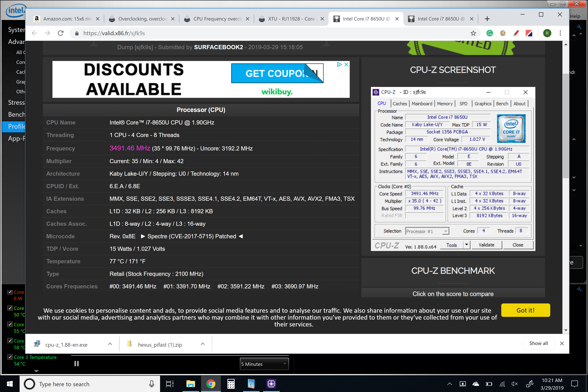Switch to the second Intel Core i7 8650U tab

coord(440,19)
